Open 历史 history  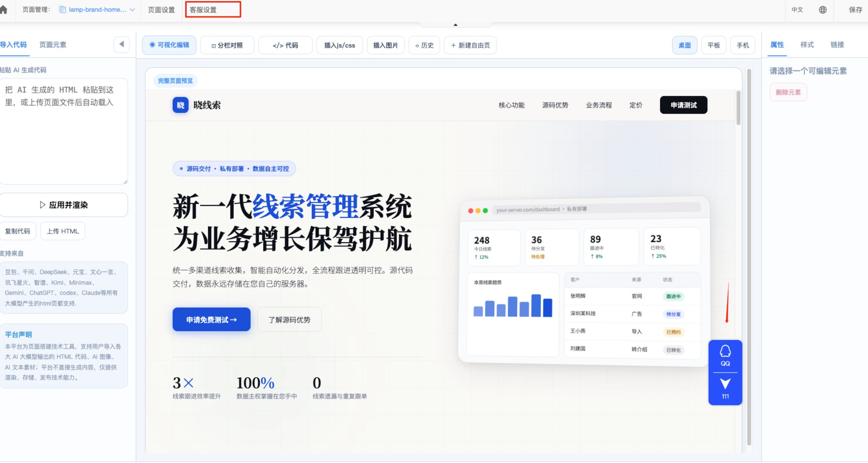(x=425, y=46)
